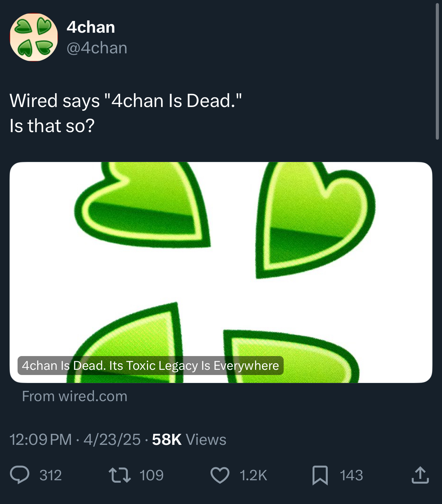Click the 12:09 PM timestamp
Image resolution: width=442 pixels, height=504 pixels.
[x=41, y=440]
